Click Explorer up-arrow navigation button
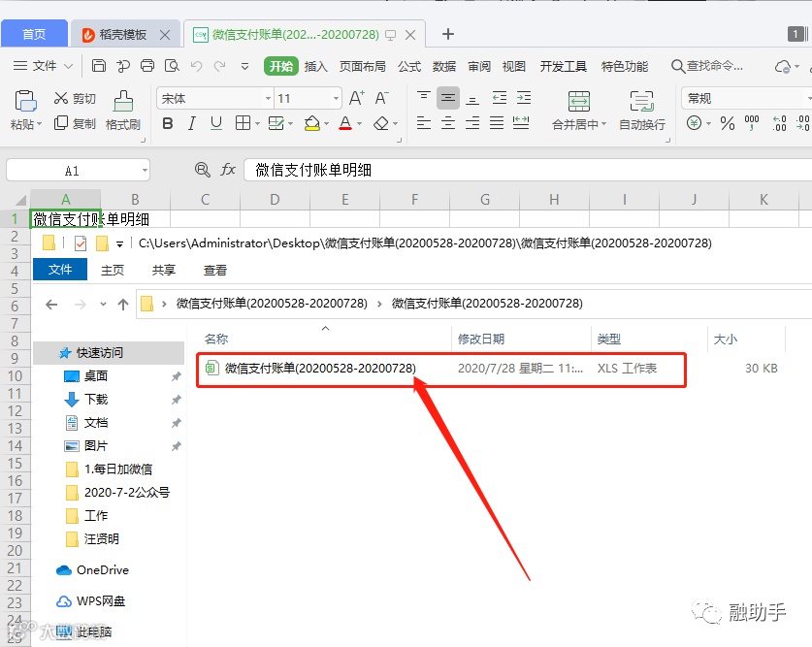Image resolution: width=812 pixels, height=647 pixels. pos(123,304)
